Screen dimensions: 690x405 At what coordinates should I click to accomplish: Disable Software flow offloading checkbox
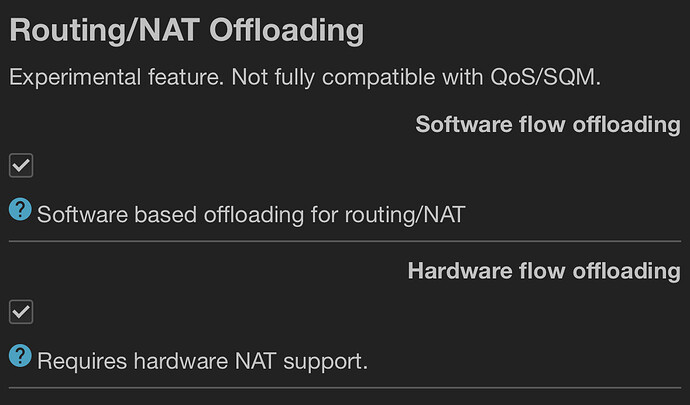tap(21, 165)
